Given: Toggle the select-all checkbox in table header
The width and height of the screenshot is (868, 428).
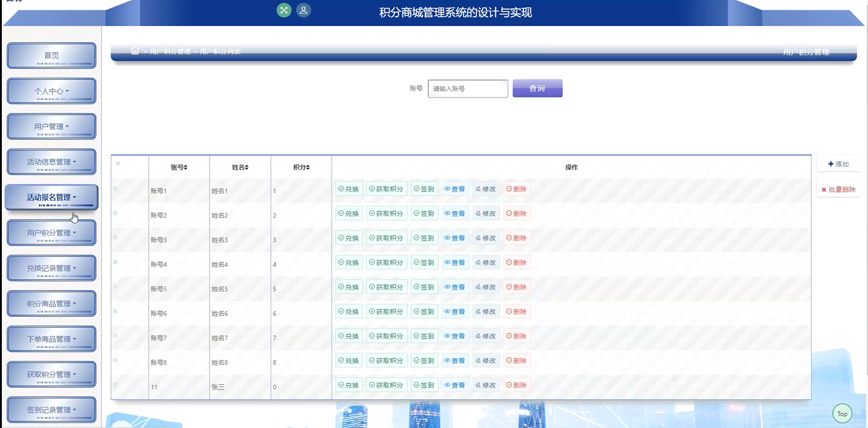Looking at the screenshot, I should pyautogui.click(x=118, y=164).
